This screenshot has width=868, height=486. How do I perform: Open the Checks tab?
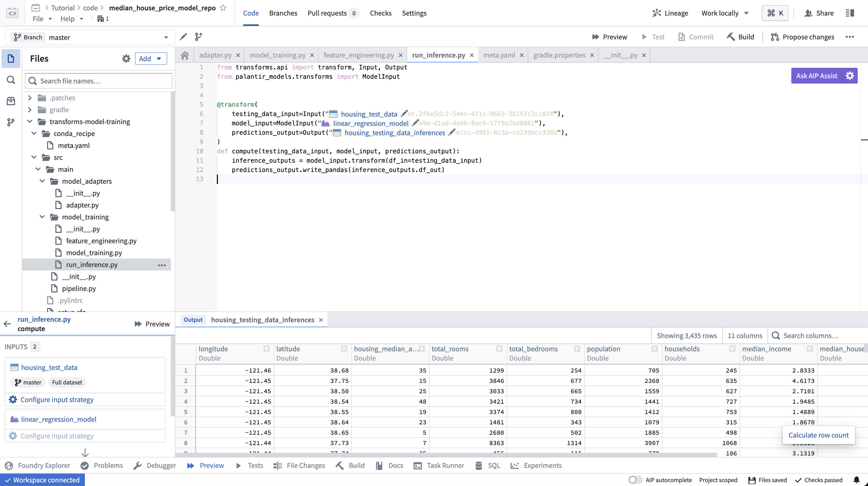[x=380, y=13]
